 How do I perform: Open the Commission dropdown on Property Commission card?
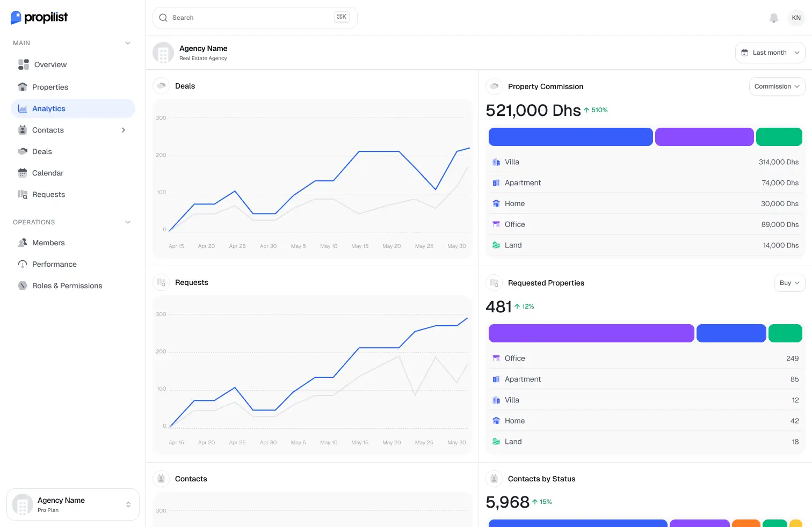coord(777,86)
